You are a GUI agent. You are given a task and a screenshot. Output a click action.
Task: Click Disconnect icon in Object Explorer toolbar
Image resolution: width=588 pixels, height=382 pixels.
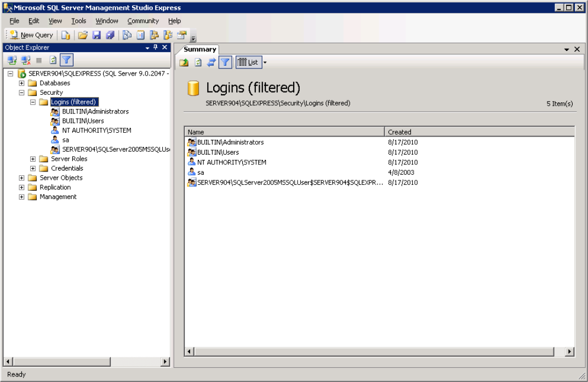tap(26, 60)
